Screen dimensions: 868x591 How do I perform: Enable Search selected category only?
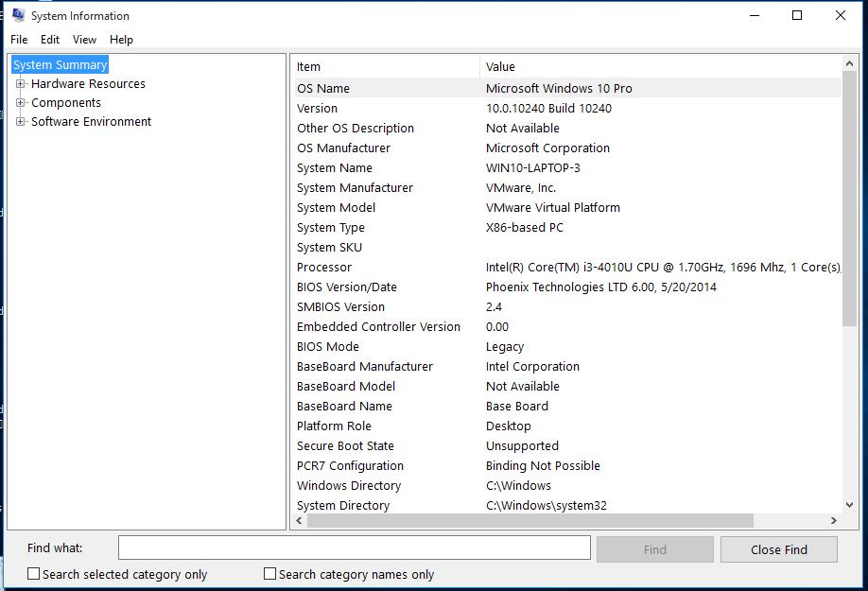click(33, 574)
